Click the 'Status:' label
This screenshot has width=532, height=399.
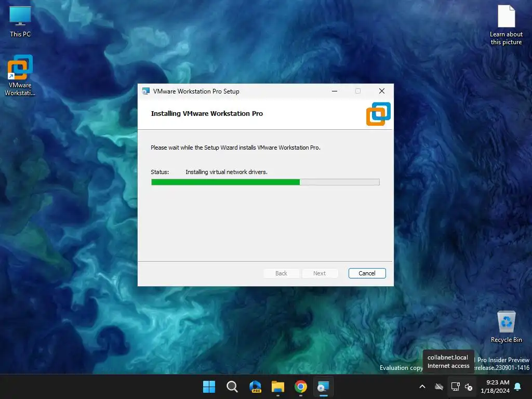pyautogui.click(x=160, y=172)
